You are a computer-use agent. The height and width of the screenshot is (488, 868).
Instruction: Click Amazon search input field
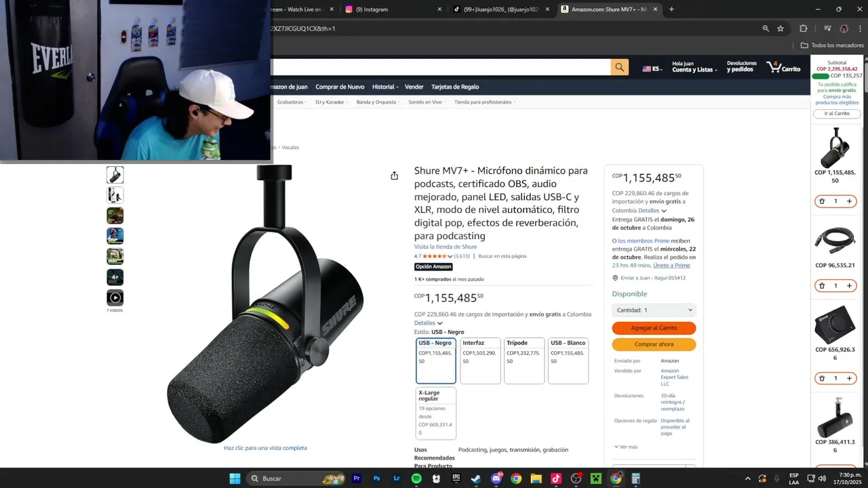[441, 67]
